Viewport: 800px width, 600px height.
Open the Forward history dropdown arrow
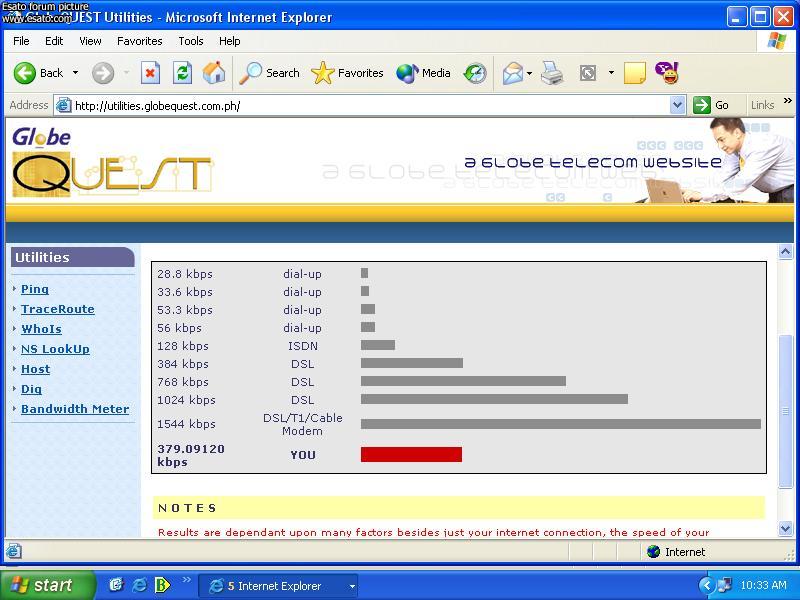click(x=126, y=73)
